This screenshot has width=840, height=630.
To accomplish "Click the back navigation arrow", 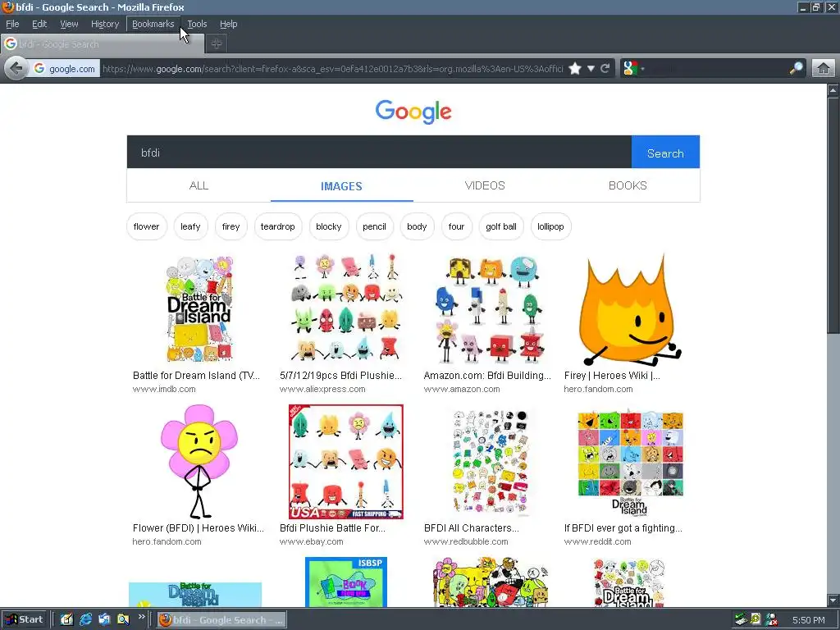I will click(x=16, y=69).
